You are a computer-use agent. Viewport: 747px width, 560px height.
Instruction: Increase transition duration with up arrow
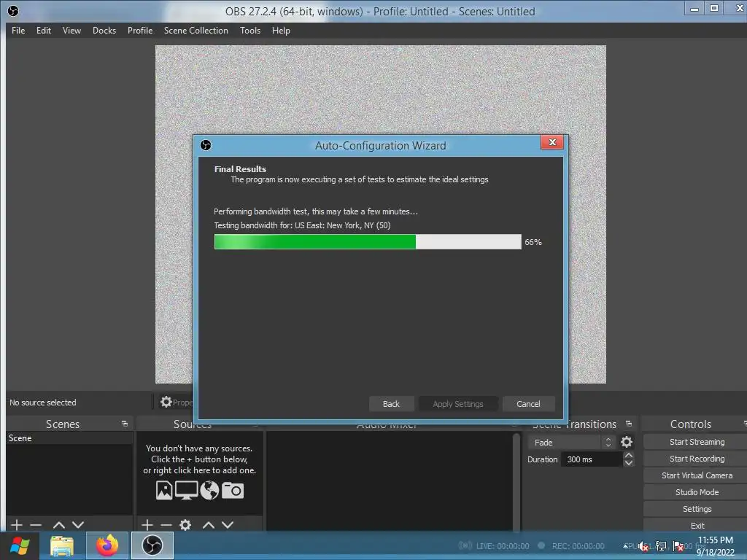pyautogui.click(x=629, y=455)
